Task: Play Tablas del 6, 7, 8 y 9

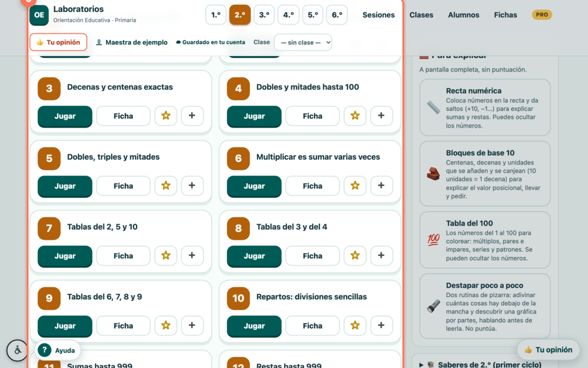Action: tap(65, 325)
